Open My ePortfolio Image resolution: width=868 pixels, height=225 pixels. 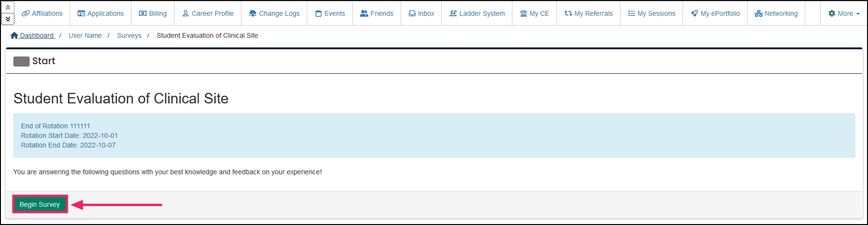715,13
